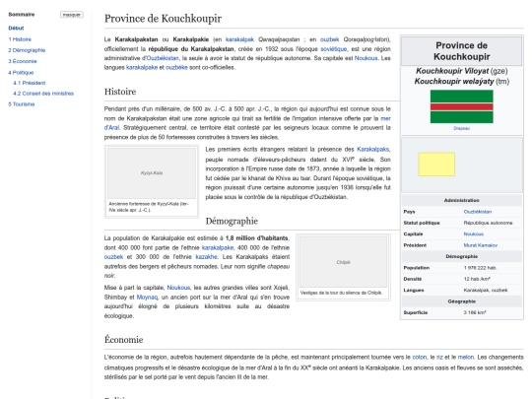The image size is (532, 399).
Task: Open Murat Kamalov link in infobox
Action: coord(480,245)
